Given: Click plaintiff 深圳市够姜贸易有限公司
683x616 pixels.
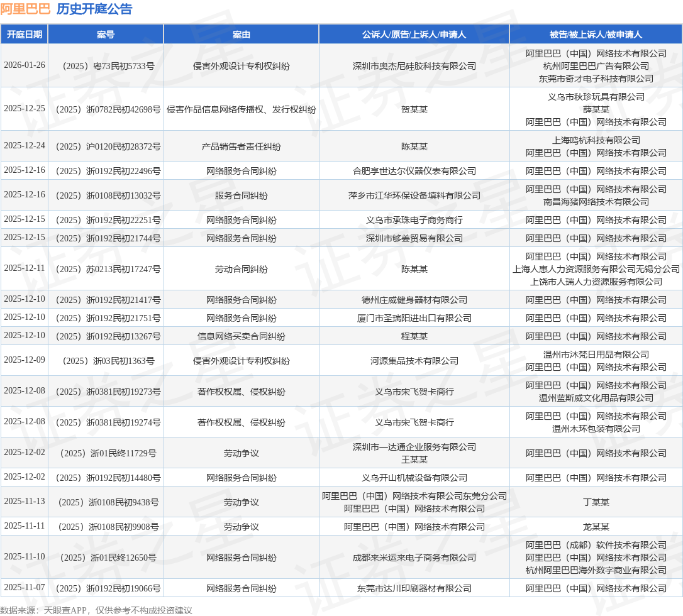Looking at the screenshot, I should pyautogui.click(x=414, y=239).
